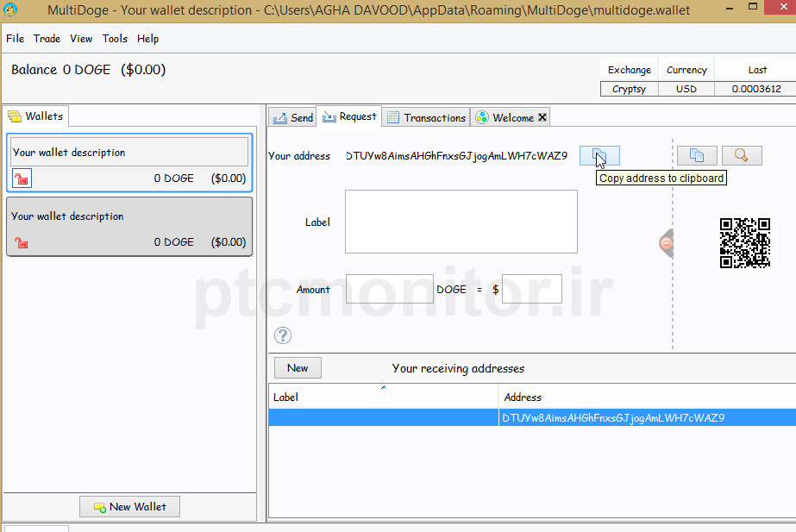The height and width of the screenshot is (532, 796).
Task: Select the Welcome tab
Action: click(x=506, y=117)
